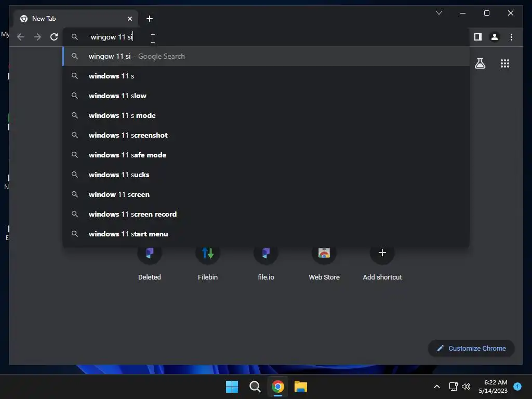Select 'wingow 11 si - Google Search' suggestion
The width and height of the screenshot is (532, 399).
pos(266,56)
